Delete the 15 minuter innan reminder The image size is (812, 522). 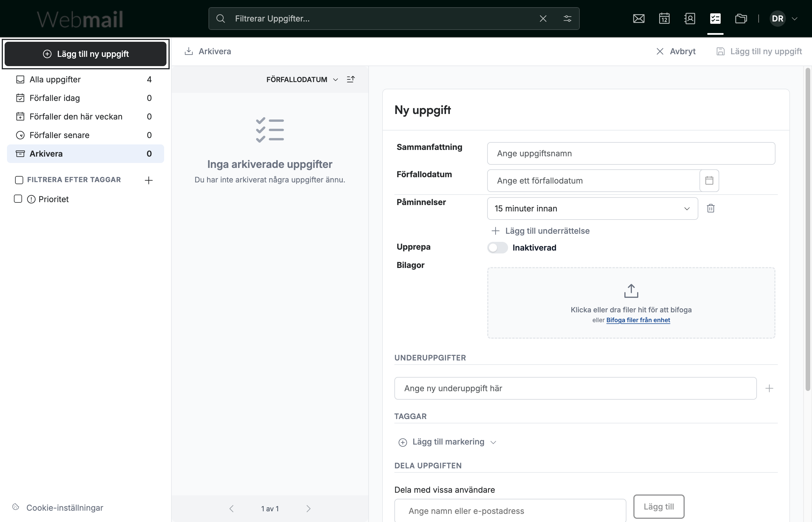click(x=711, y=208)
